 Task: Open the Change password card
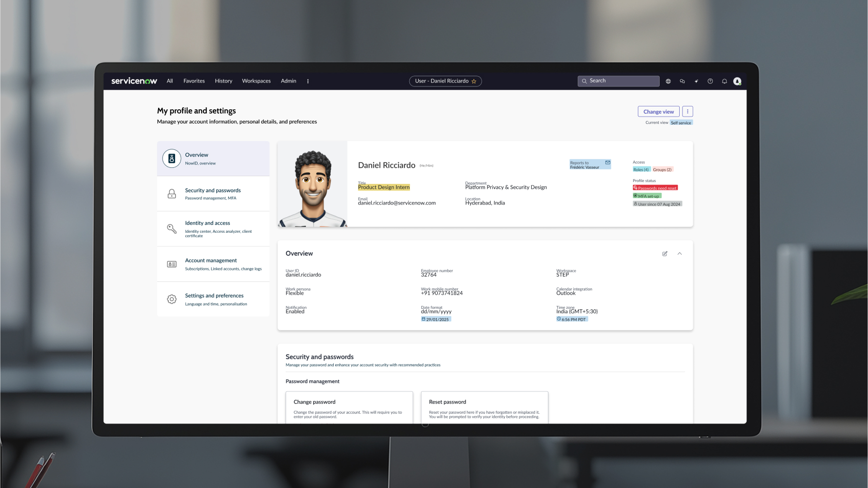tap(349, 407)
